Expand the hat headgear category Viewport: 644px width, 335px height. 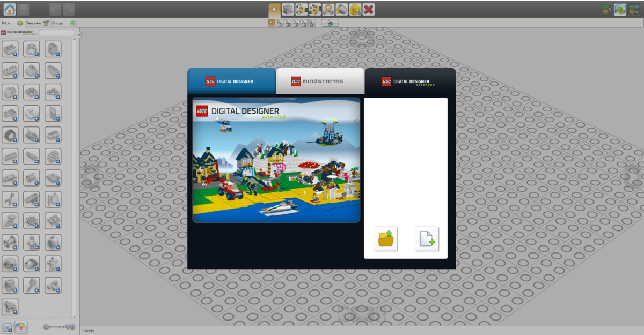(32, 264)
